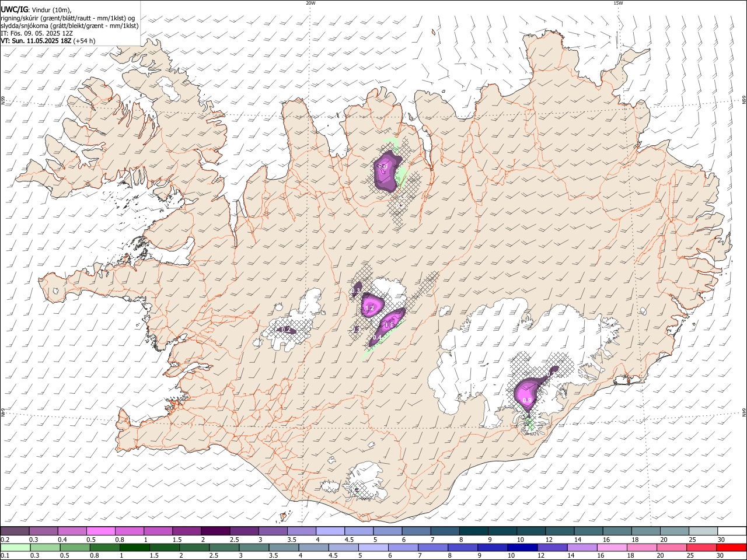Select the 'rigning/skúrir' legend description line
The image size is (747, 560).
[68, 18]
